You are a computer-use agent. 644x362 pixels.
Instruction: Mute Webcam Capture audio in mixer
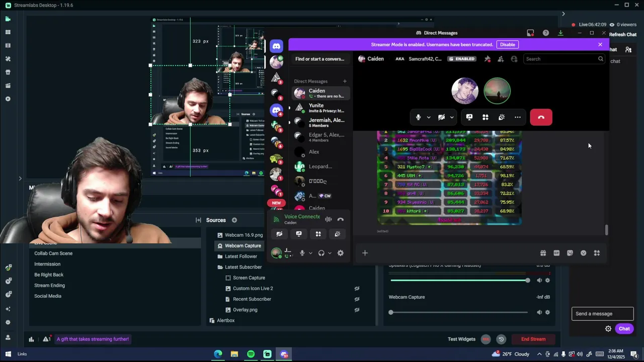point(539,312)
